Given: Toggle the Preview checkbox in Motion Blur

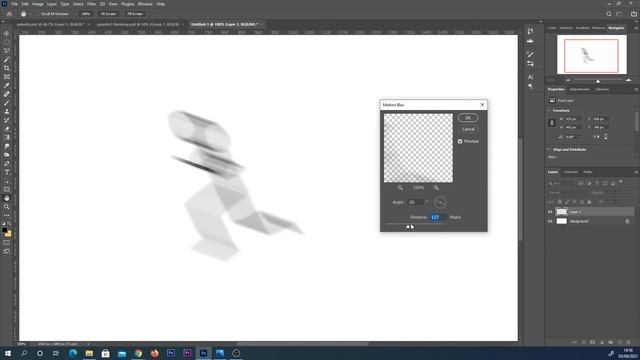Looking at the screenshot, I should click(460, 141).
